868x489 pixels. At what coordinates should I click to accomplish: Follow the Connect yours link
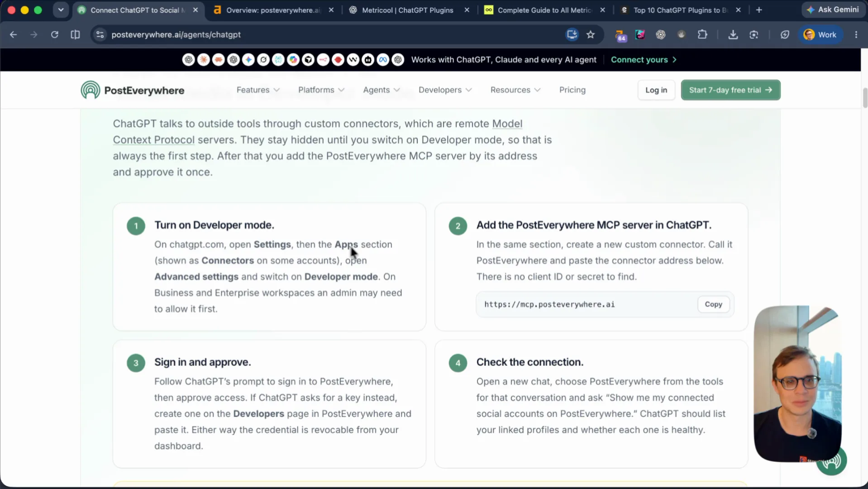(x=644, y=60)
